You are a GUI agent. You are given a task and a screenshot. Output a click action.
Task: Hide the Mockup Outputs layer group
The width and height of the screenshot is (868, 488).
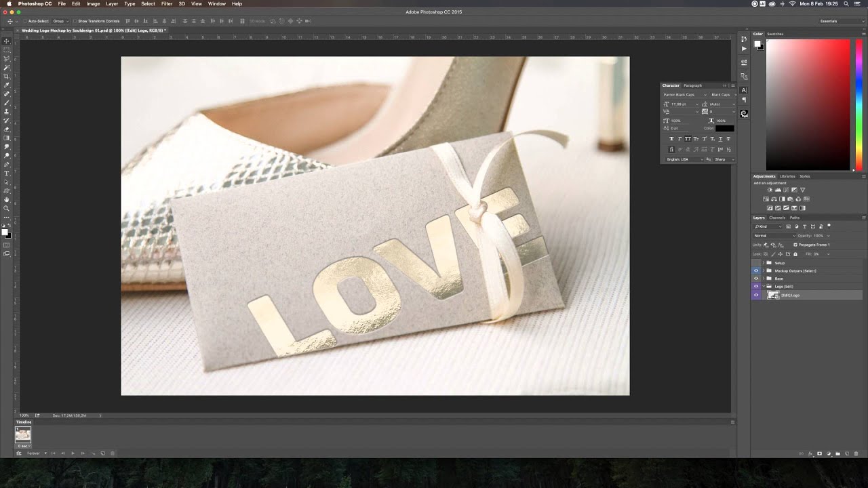[756, 270]
